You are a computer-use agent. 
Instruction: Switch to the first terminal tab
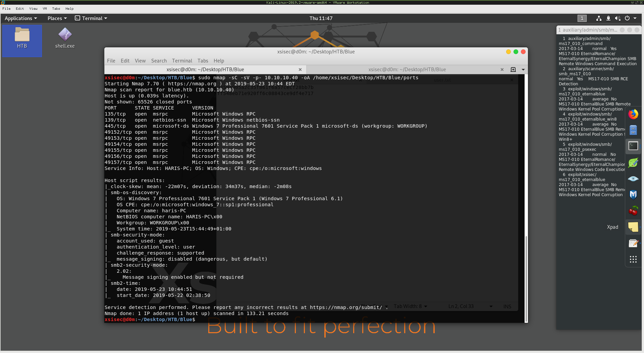click(x=205, y=70)
